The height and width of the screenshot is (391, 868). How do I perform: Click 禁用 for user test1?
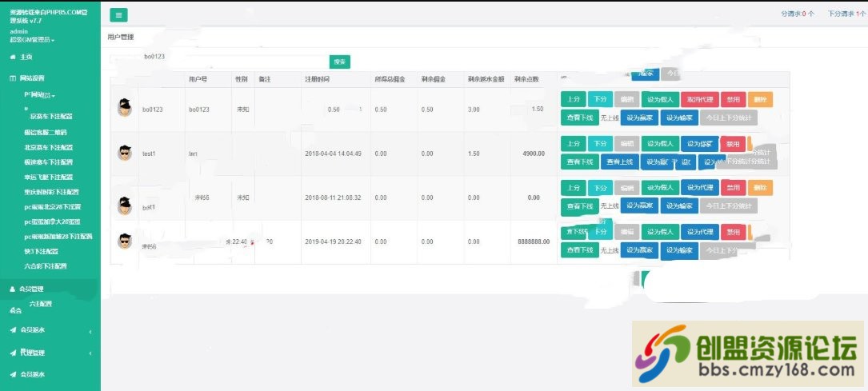coord(733,144)
